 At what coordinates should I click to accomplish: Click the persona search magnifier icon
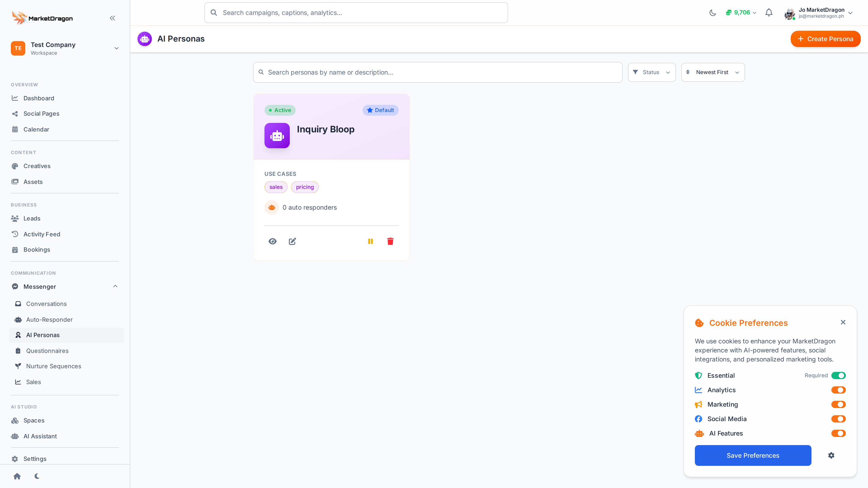point(261,72)
